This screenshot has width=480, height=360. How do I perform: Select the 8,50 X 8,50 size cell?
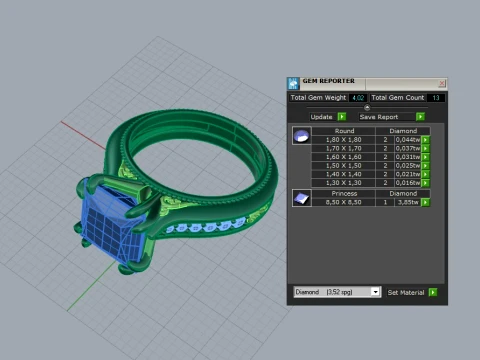(x=344, y=202)
